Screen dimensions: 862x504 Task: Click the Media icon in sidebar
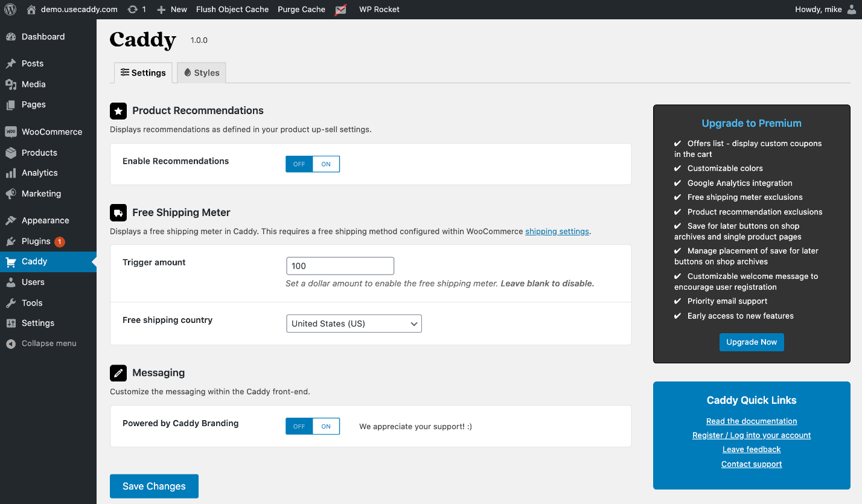11,85
